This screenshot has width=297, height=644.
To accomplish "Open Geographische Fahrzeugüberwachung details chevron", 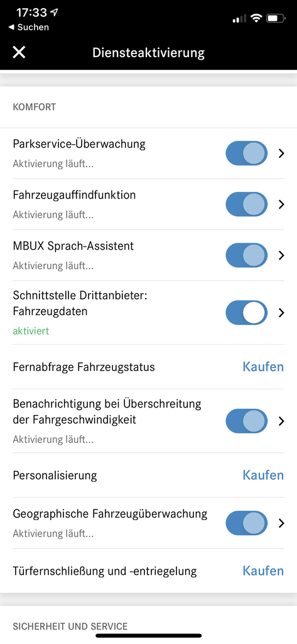I will (x=281, y=523).
